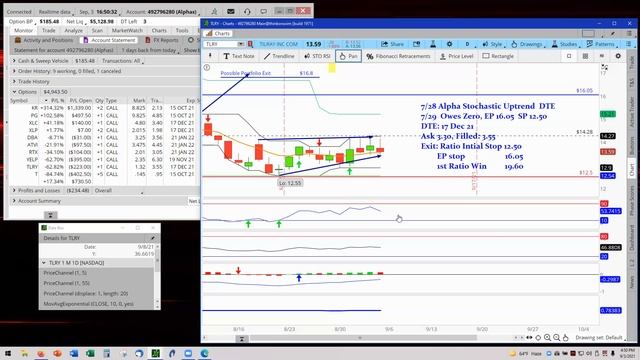Switch to the Analyze tab

click(73, 31)
